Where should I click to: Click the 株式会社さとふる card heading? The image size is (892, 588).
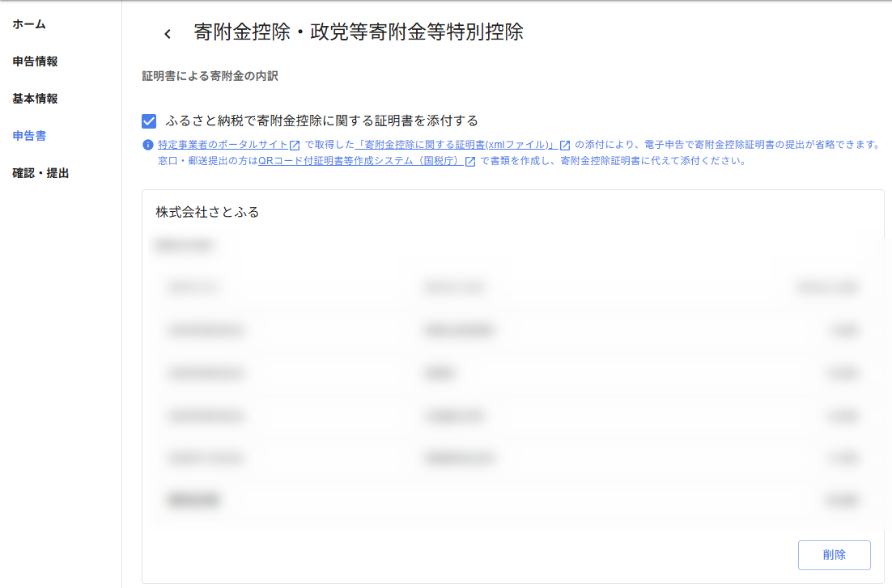[x=207, y=213]
